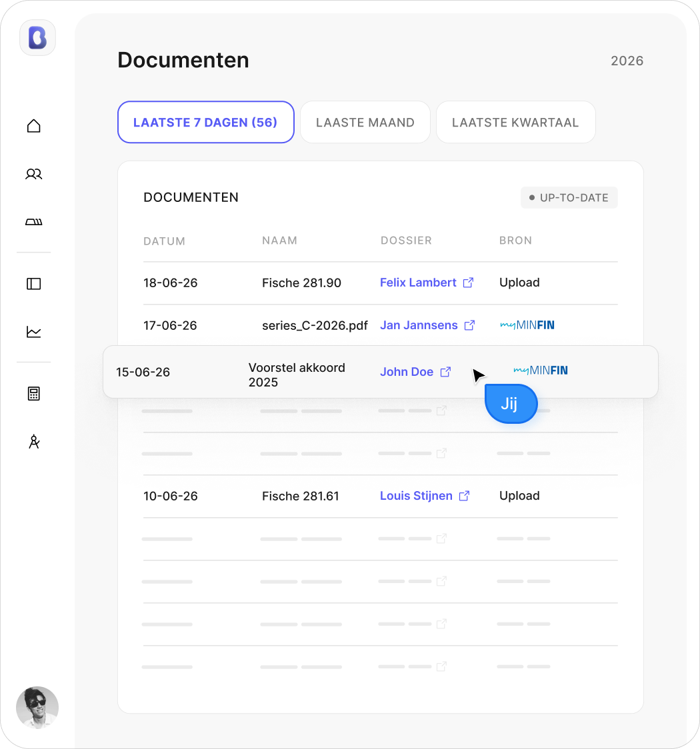Screen dimensions: 700x749
Task: Click Upload source in Fische 281.90 row
Action: 519,283
